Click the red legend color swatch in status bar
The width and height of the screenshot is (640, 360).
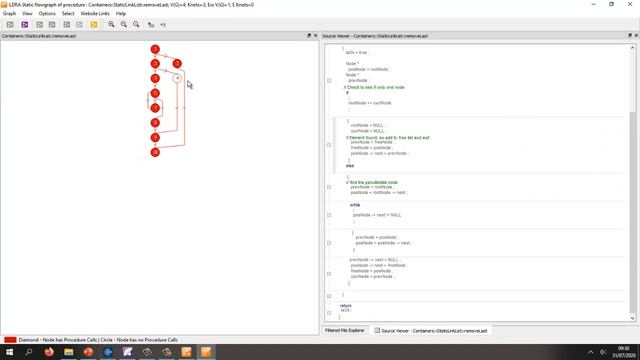10,340
